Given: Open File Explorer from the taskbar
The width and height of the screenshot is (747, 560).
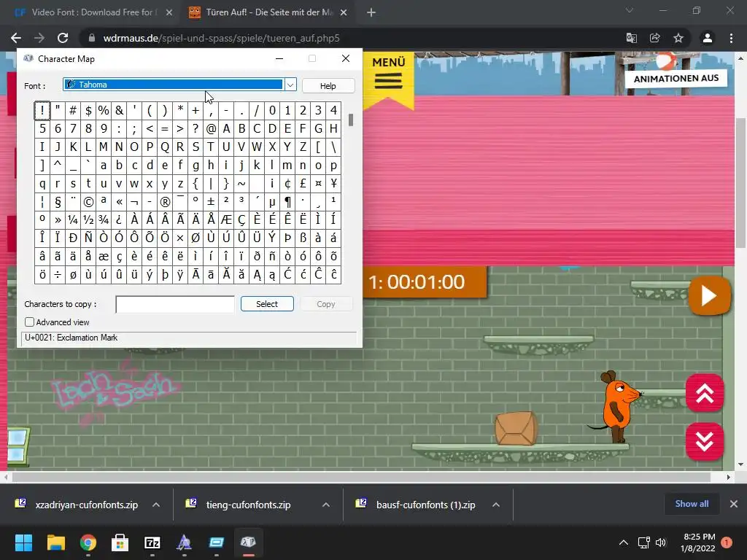Looking at the screenshot, I should [x=55, y=542].
